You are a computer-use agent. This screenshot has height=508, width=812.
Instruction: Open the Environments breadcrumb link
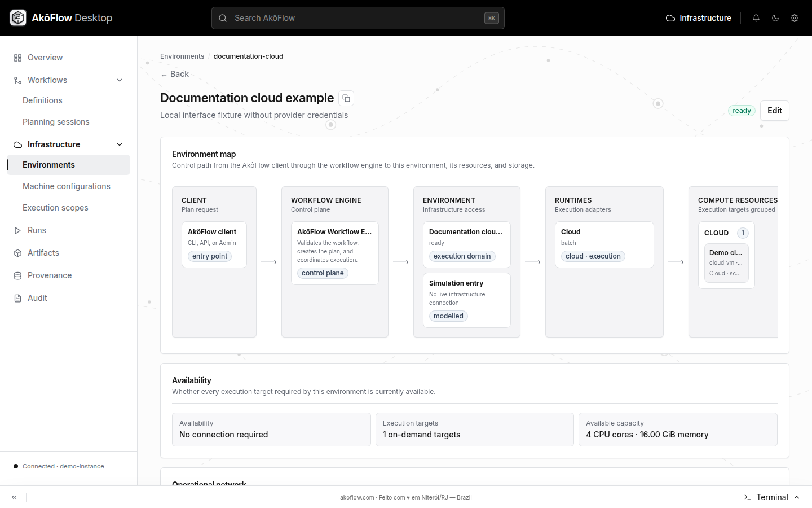pyautogui.click(x=182, y=56)
